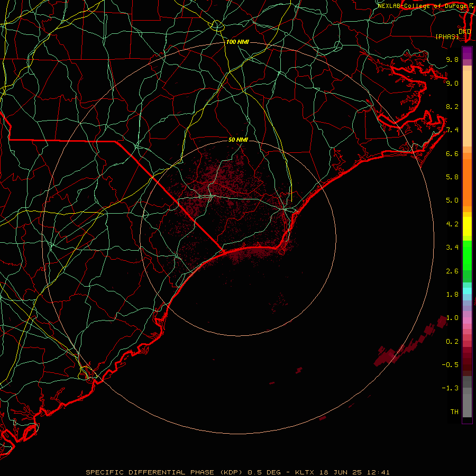The image size is (476, 476).
Task: Click the 3.4 color scale value
Action: click(452, 248)
